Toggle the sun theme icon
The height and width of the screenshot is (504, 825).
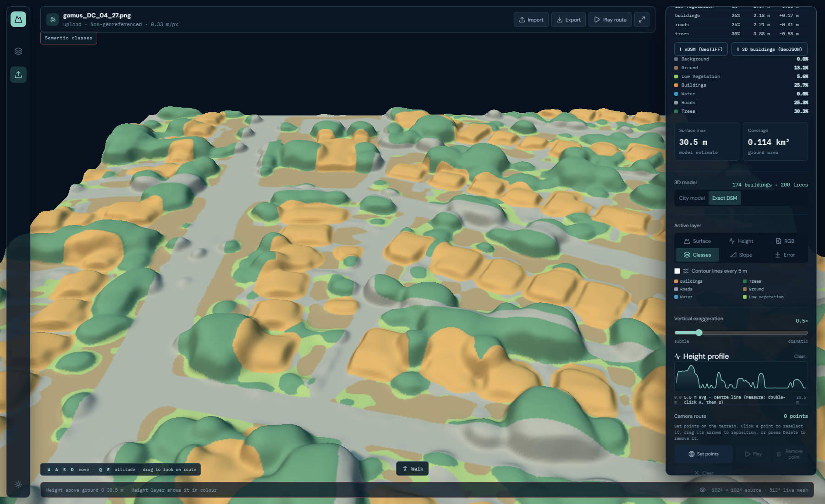(18, 484)
